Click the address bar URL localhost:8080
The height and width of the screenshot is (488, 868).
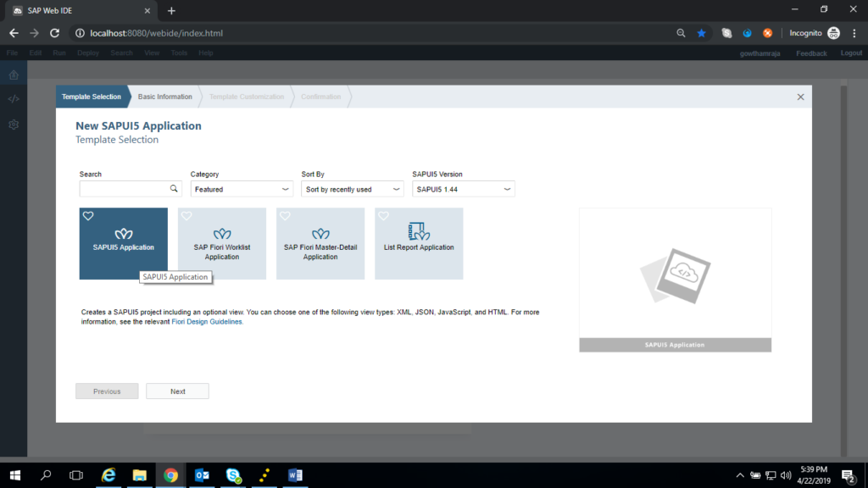point(157,33)
